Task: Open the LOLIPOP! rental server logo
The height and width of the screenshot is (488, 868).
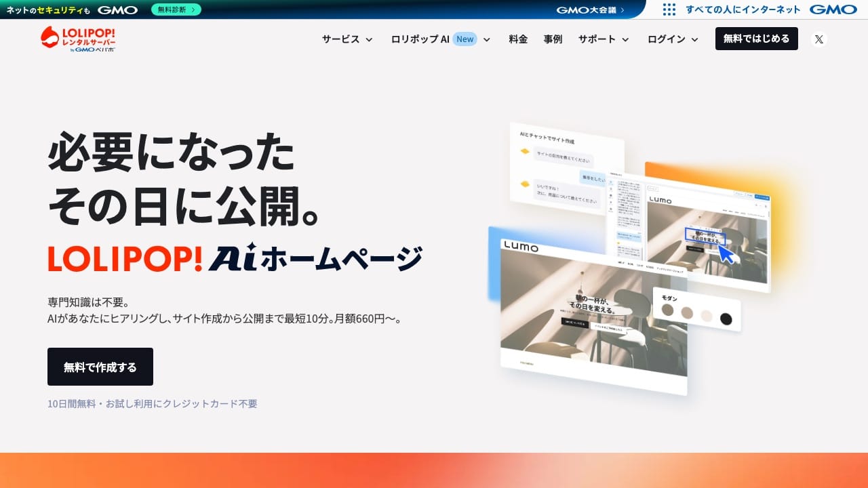Action: coord(78,39)
